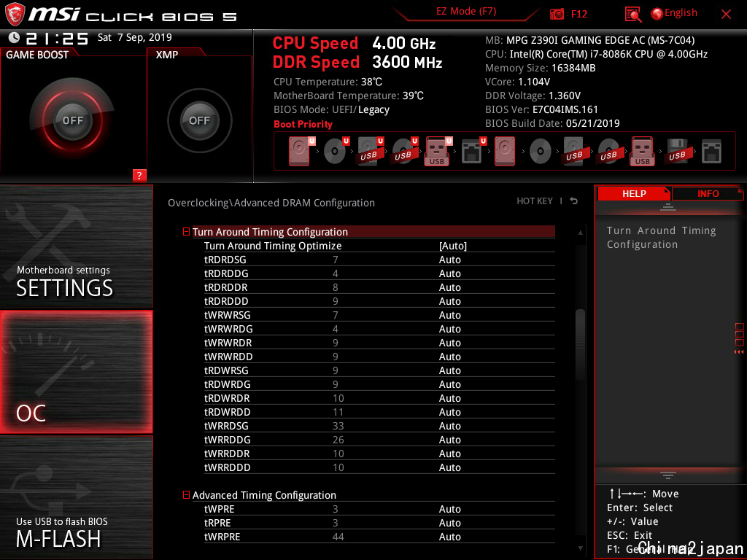Image resolution: width=747 pixels, height=560 pixels.
Task: Turn on the GAME BOOST knob
Action: pos(72,120)
